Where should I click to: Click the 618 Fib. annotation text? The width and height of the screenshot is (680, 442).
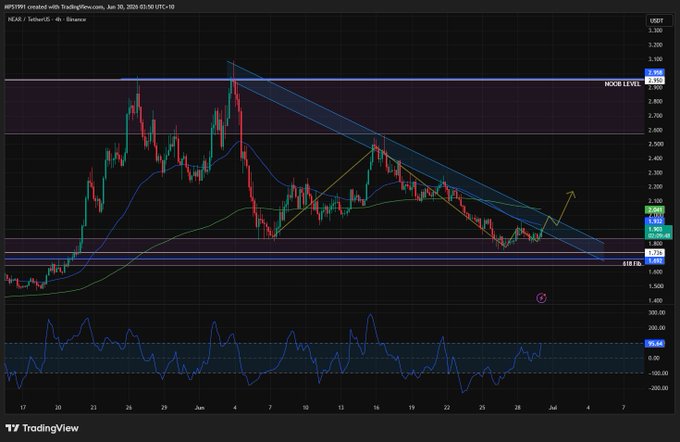632,263
